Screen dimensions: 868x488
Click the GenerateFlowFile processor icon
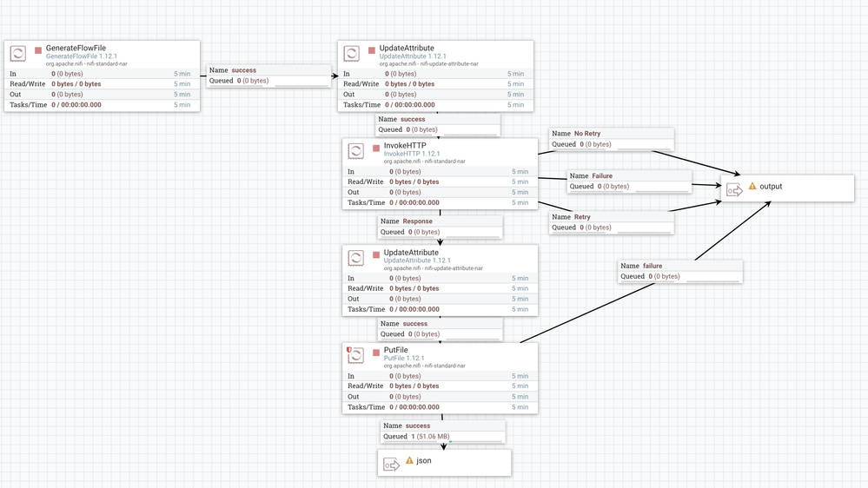tap(17, 54)
